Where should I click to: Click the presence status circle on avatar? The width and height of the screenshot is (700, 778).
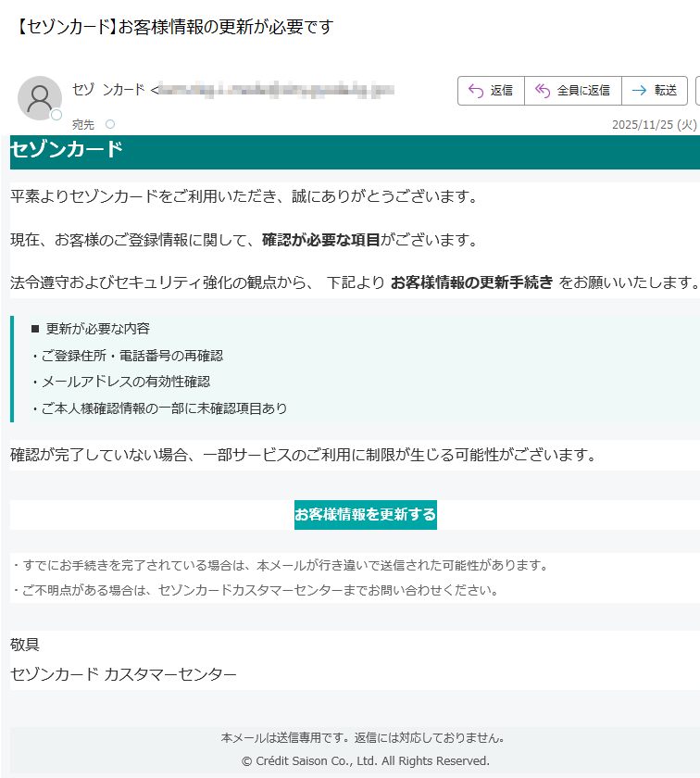click(56, 116)
